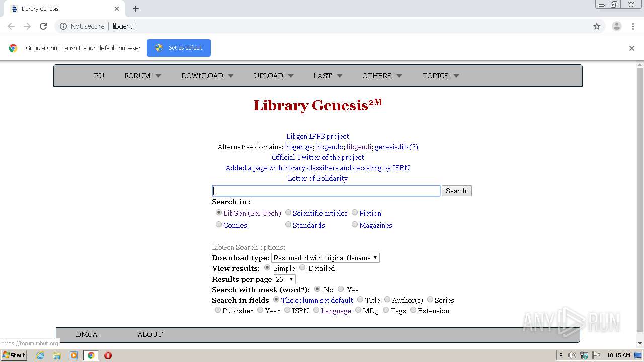Launch Internet Explorer from the taskbar

pyautogui.click(x=40, y=355)
